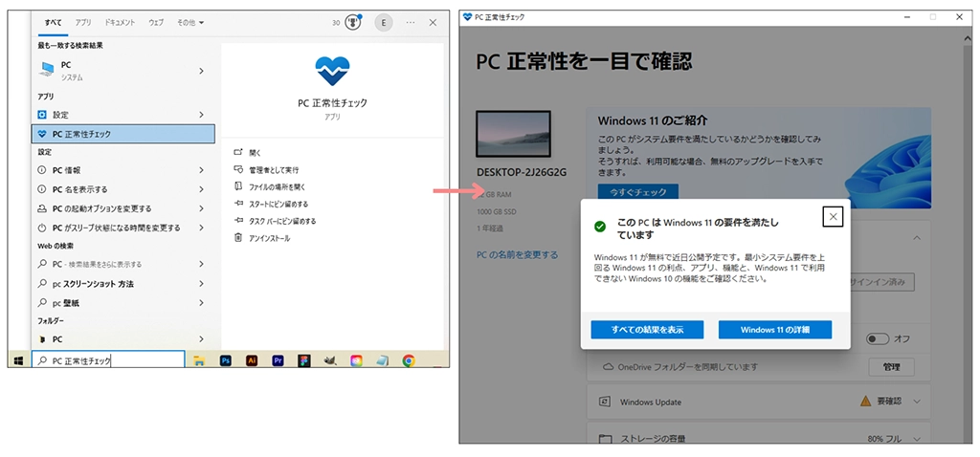980x457 pixels.
Task: Click the Windows Update refresh icon in the PC 正常性チェック window
Action: (605, 402)
